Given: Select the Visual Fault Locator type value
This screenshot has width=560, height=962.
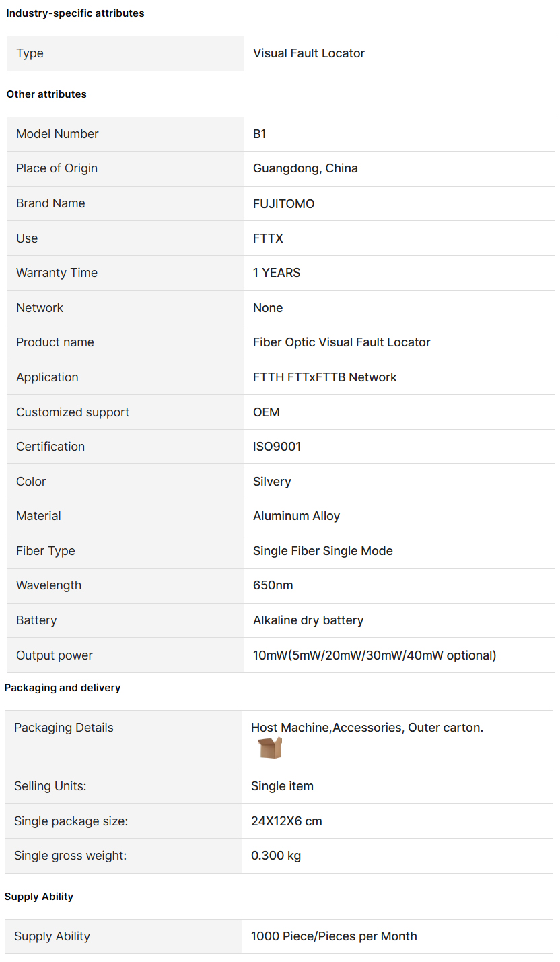Looking at the screenshot, I should coord(309,53).
